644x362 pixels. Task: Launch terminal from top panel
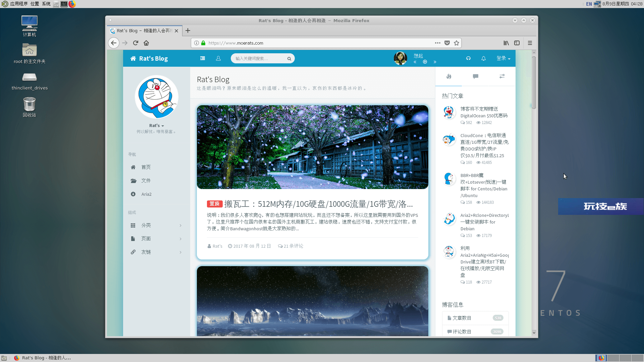pos(64,4)
